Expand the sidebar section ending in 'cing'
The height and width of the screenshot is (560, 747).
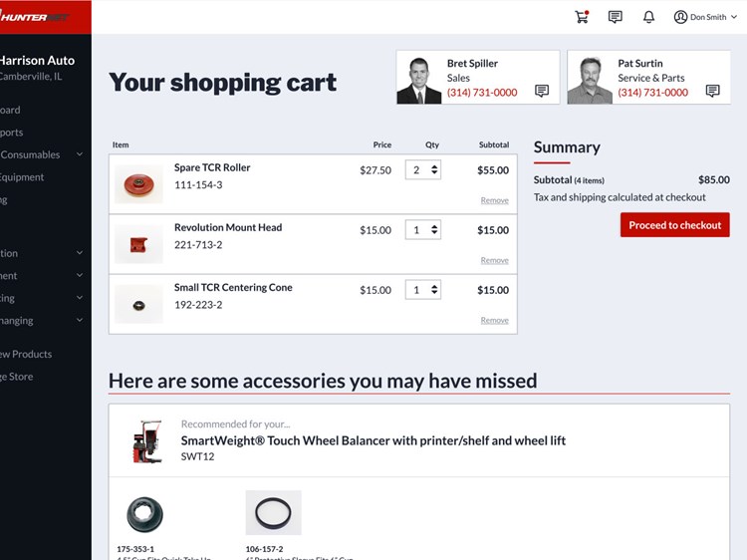point(80,297)
